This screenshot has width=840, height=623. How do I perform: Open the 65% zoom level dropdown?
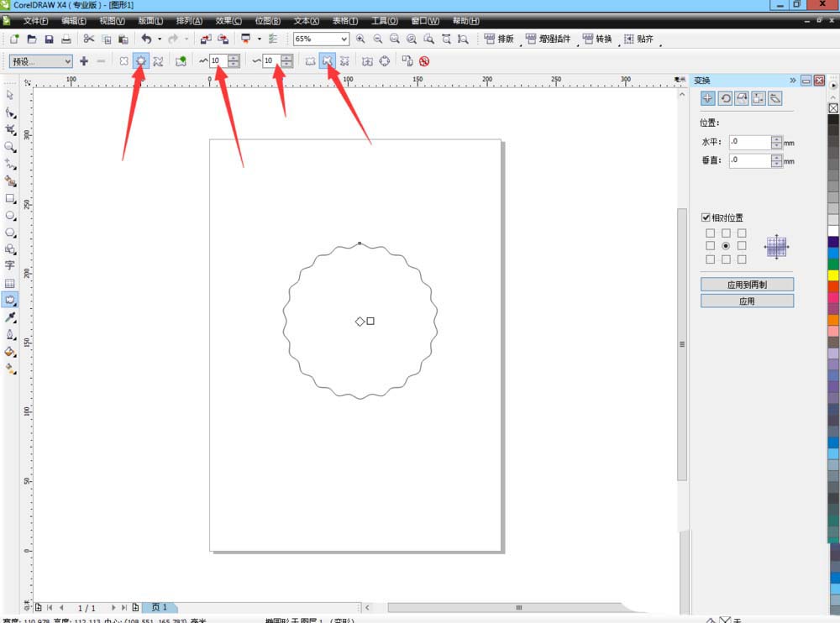click(344, 39)
